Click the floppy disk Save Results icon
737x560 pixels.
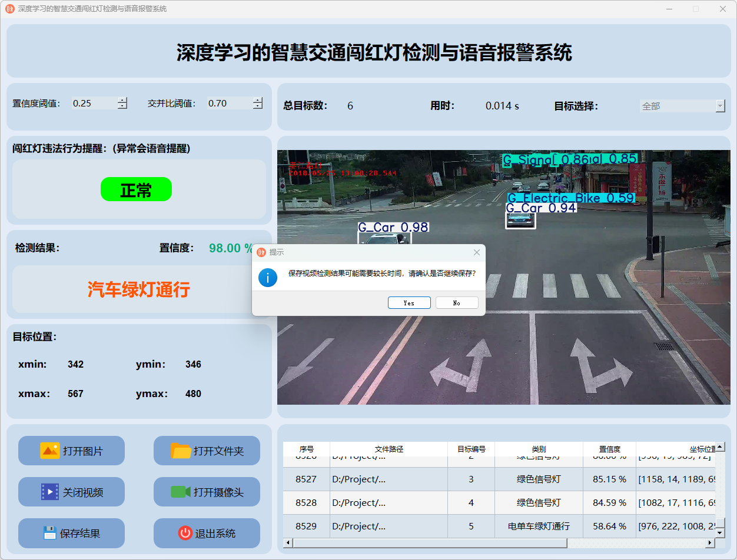(49, 533)
